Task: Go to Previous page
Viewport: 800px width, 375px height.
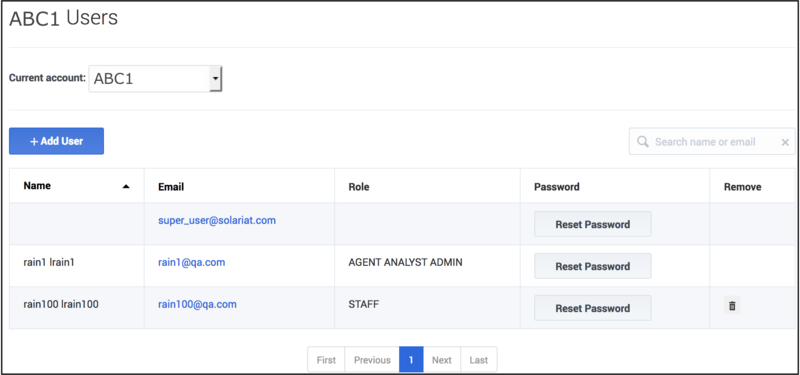Action: [372, 360]
